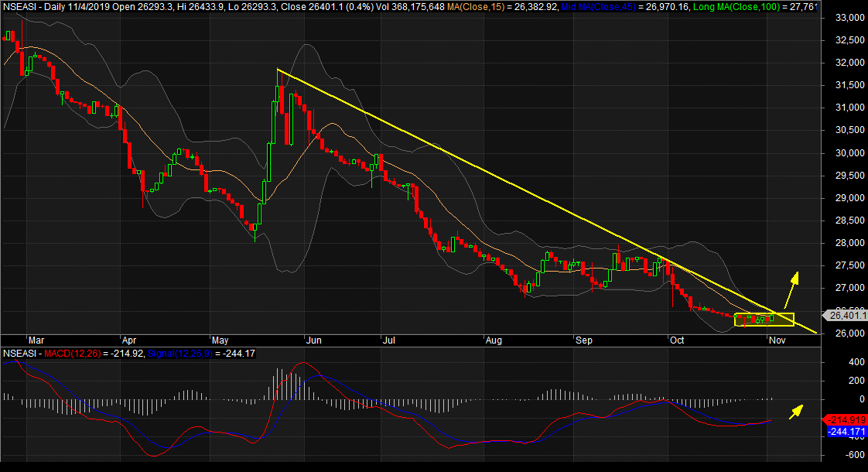Select the Jul label on the time axis
The height and width of the screenshot is (472, 868).
coord(389,340)
